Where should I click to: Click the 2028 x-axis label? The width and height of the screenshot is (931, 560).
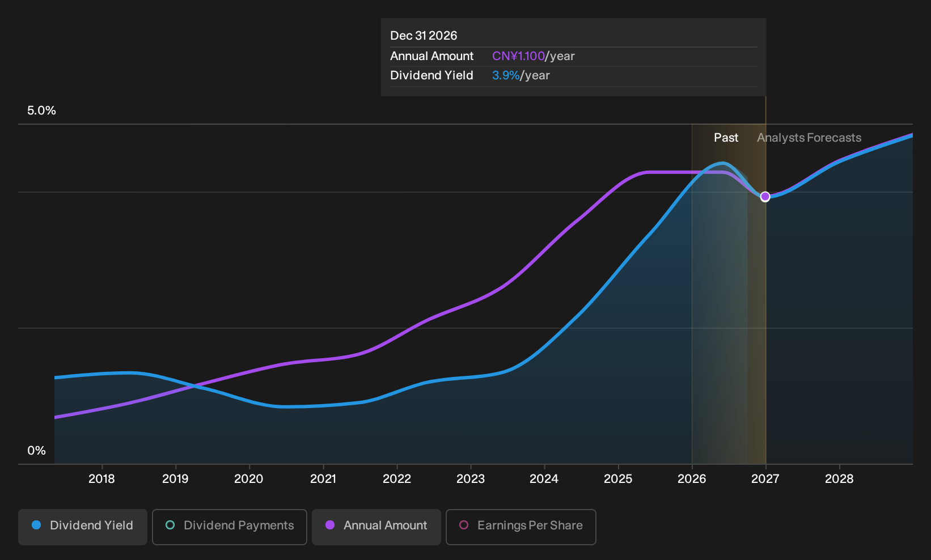839,479
